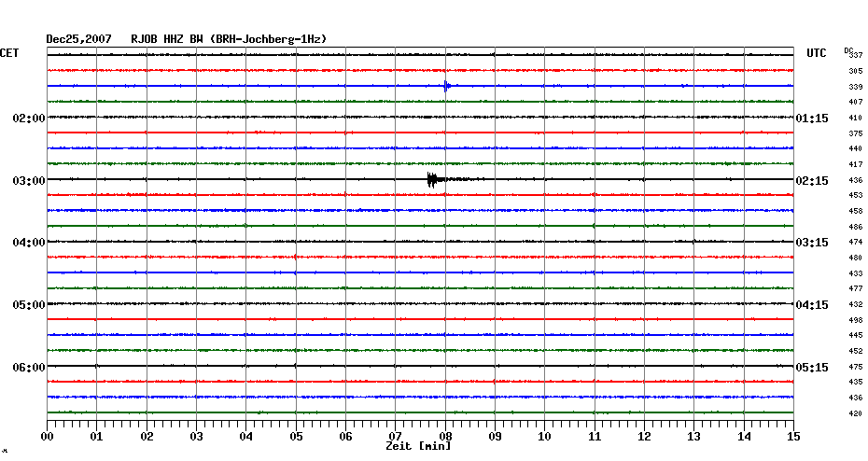Select DC offset value 486

click(x=856, y=227)
